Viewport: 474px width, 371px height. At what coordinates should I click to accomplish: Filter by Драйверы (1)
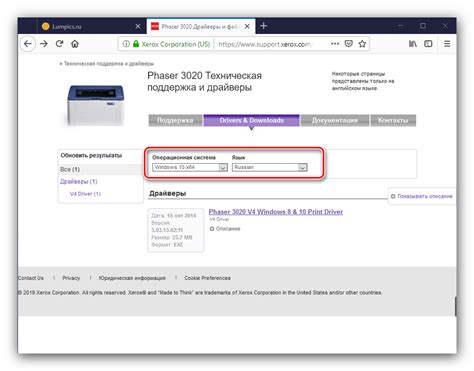coord(79,181)
